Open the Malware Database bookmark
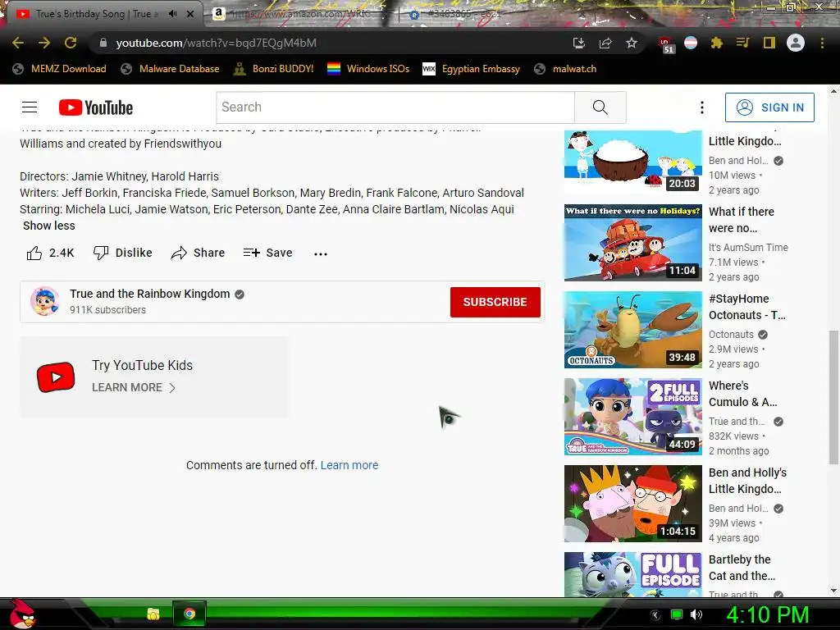840x630 pixels. coord(171,69)
